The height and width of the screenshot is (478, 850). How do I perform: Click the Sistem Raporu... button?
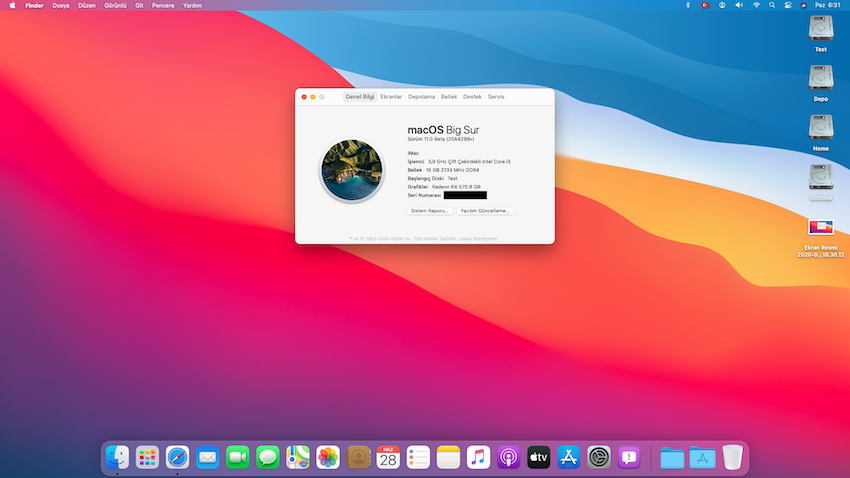[x=430, y=211]
